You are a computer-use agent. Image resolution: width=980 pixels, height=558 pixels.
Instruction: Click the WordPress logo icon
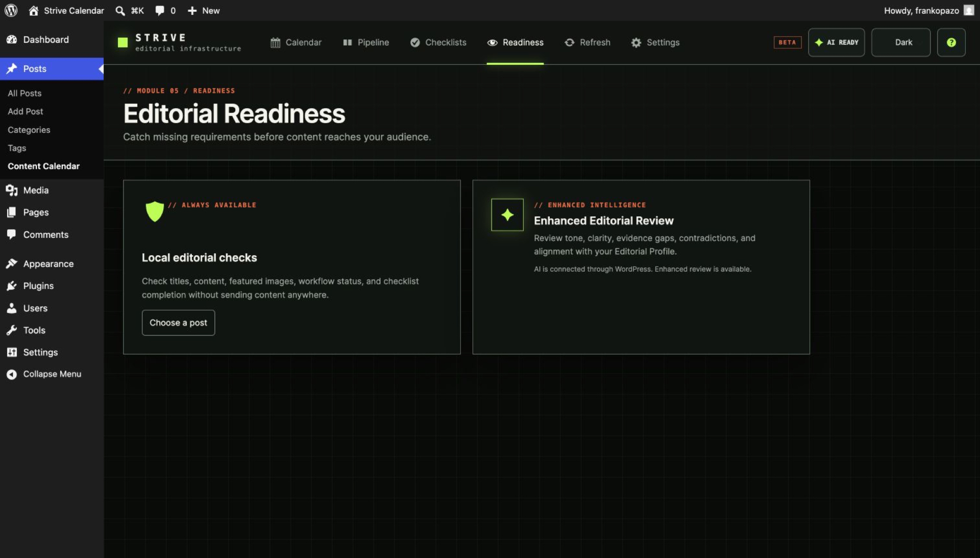coord(11,10)
